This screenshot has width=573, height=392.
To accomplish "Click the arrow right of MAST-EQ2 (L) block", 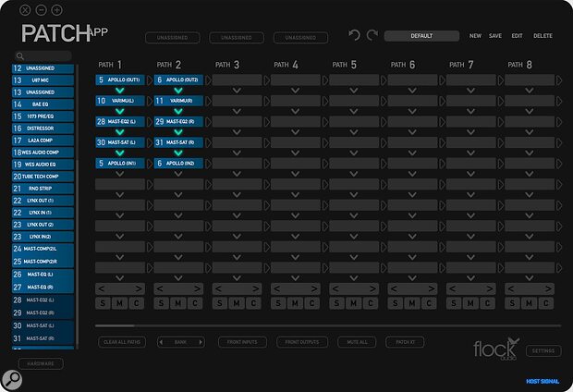I will point(149,122).
